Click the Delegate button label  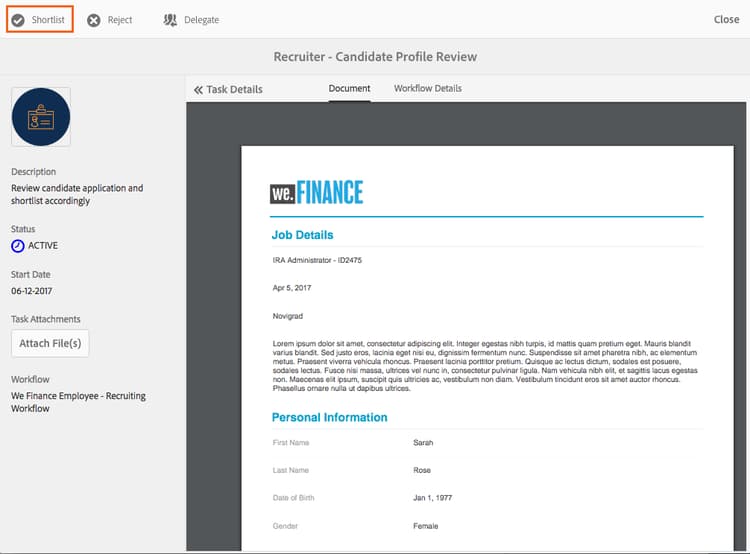click(x=201, y=20)
